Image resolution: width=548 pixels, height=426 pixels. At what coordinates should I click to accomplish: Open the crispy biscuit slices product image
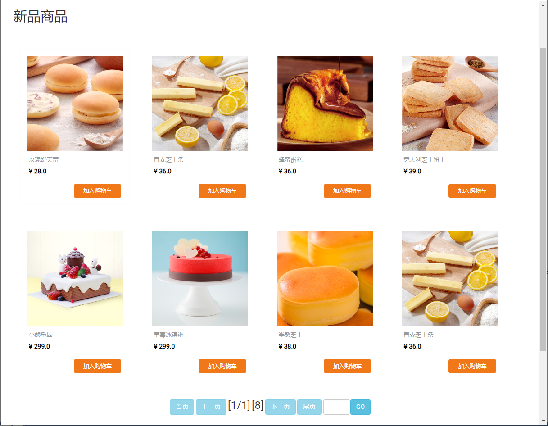pyautogui.click(x=450, y=103)
